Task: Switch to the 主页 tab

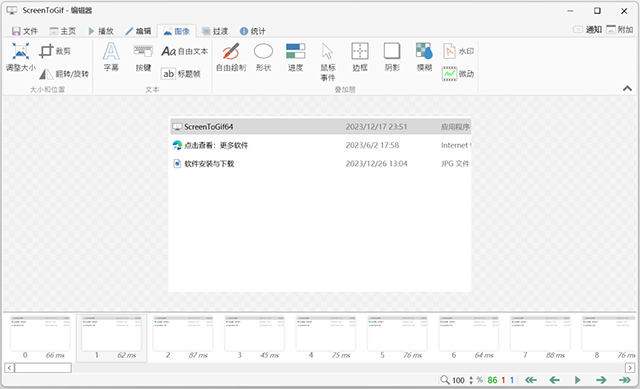Action: 63,31
